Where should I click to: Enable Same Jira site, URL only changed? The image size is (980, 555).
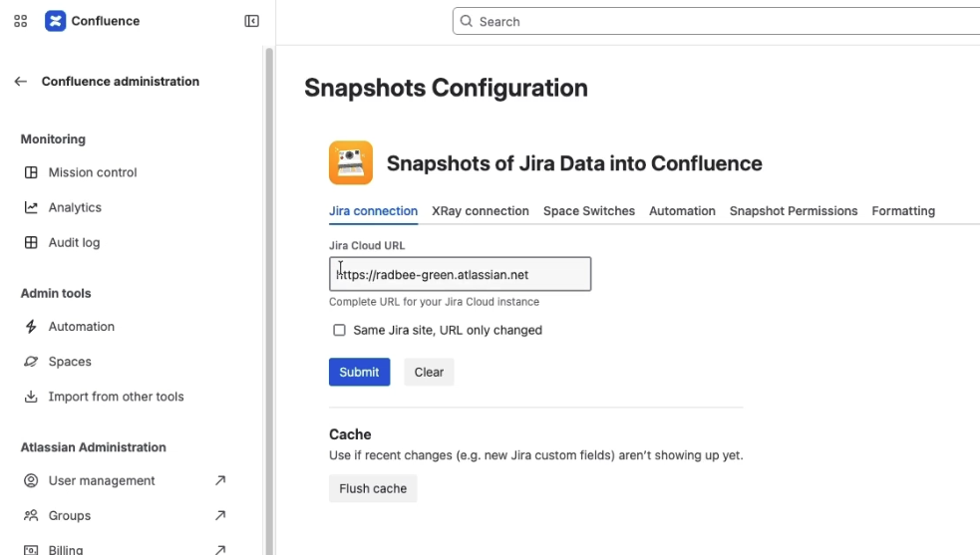pos(339,330)
